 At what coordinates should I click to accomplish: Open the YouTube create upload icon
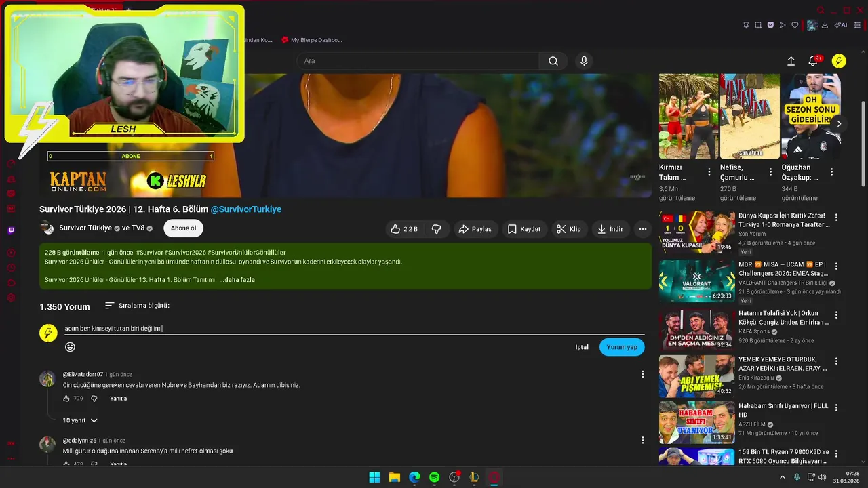click(x=791, y=61)
